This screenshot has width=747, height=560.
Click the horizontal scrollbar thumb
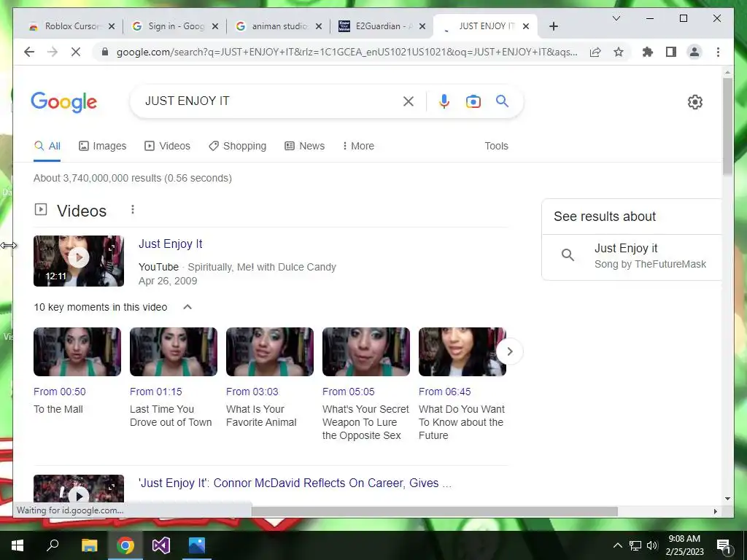[x=435, y=511]
